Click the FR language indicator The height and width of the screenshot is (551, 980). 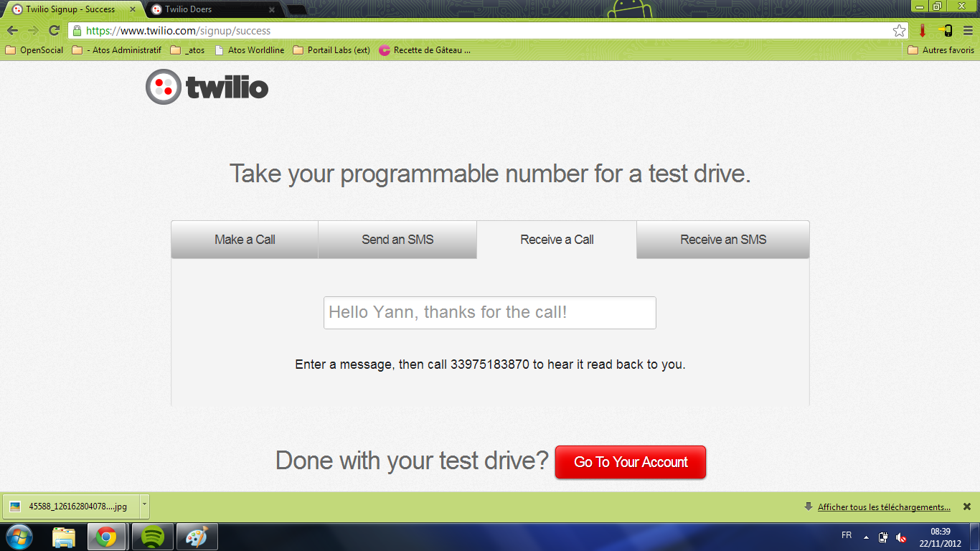pyautogui.click(x=847, y=535)
